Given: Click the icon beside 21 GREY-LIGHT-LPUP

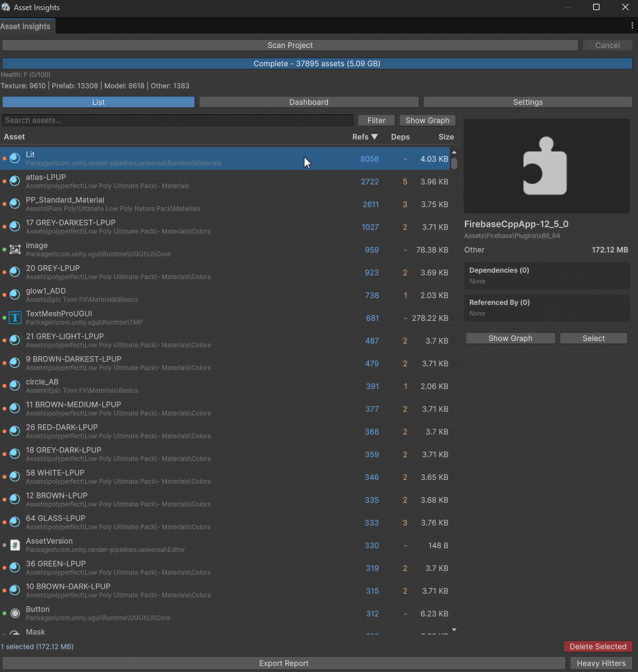Looking at the screenshot, I should pos(15,340).
